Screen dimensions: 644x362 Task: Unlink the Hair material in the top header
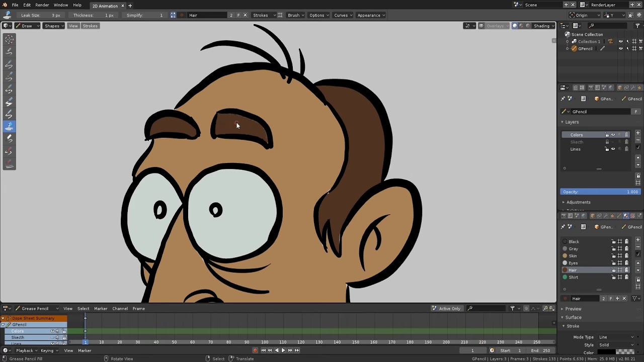pyautogui.click(x=245, y=15)
